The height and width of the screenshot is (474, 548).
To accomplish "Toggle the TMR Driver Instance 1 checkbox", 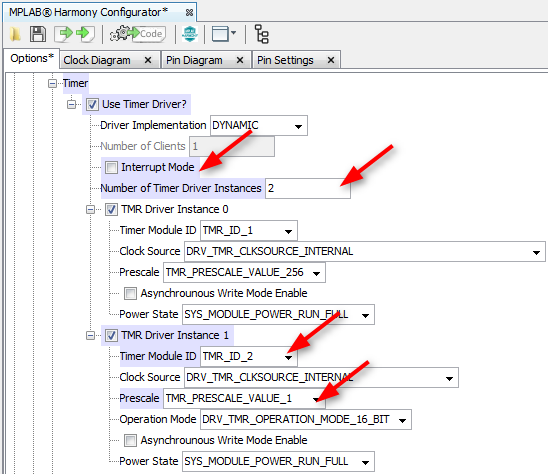I will pos(111,336).
